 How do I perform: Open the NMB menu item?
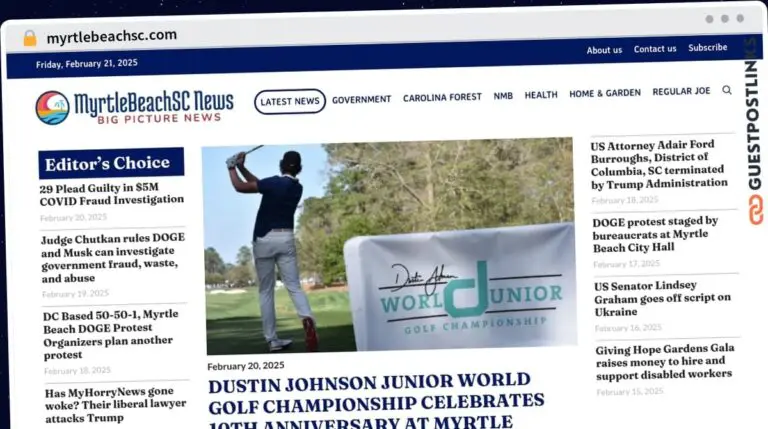503,96
